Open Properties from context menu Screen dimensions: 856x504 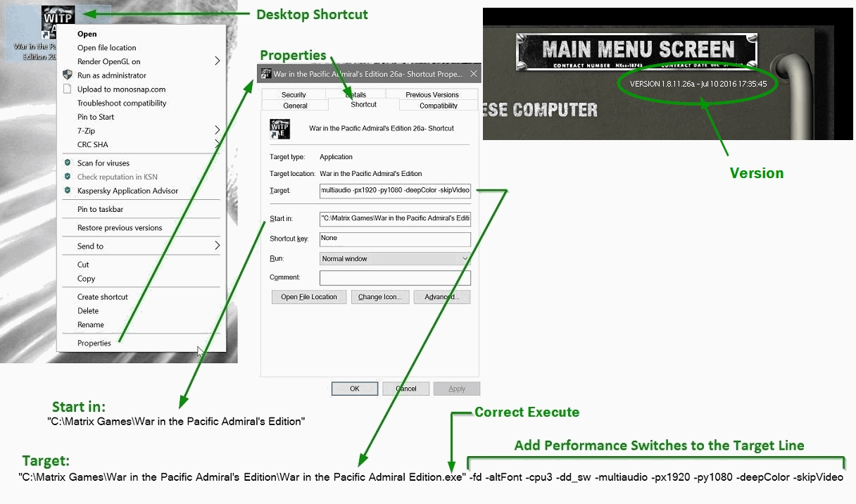click(x=94, y=344)
